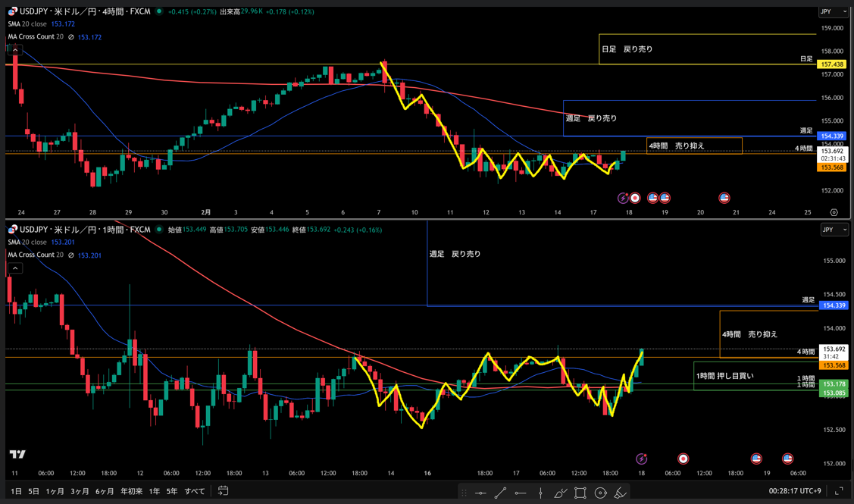Click the purple lightning event marker on 1-hour chart

pyautogui.click(x=641, y=459)
